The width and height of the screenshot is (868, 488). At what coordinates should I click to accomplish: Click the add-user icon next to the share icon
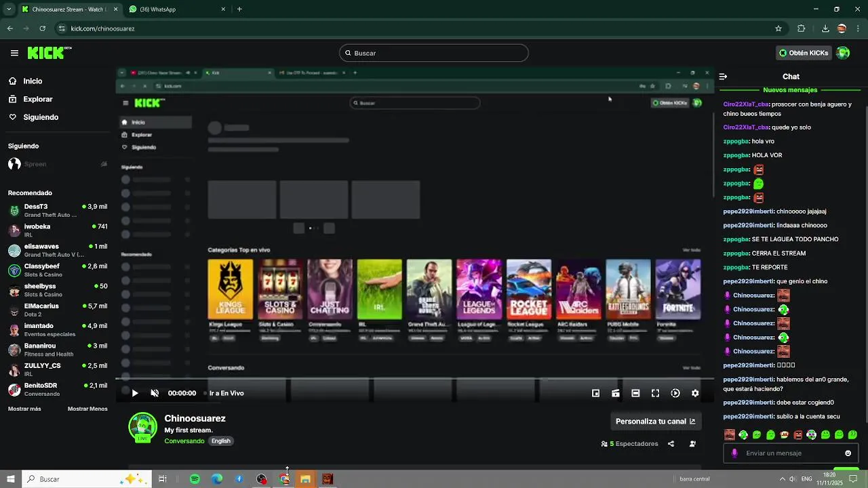coord(692,444)
